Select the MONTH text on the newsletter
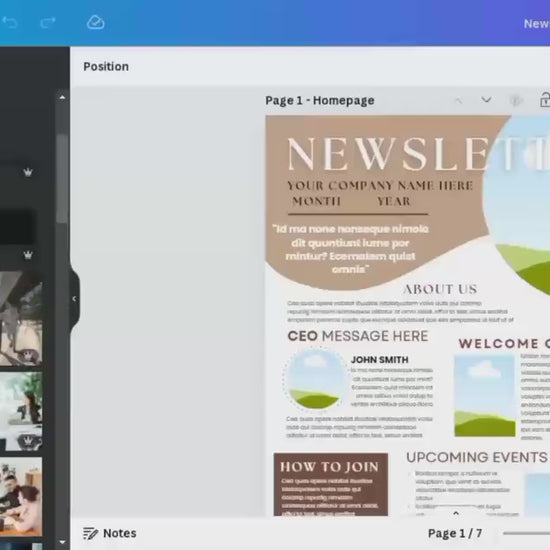Image resolution: width=550 pixels, height=550 pixels. pos(316,201)
